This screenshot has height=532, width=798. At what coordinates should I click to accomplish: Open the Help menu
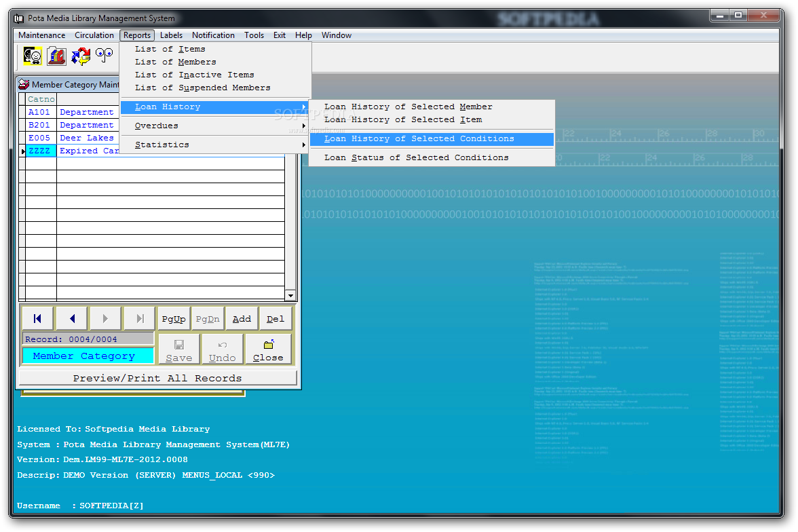pos(303,35)
